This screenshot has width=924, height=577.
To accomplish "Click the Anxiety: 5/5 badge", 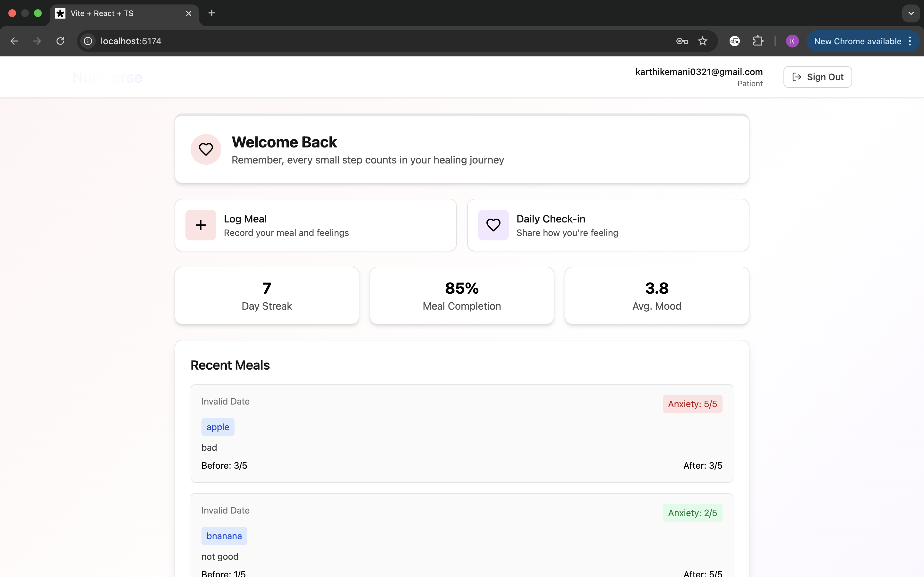I will 692,404.
